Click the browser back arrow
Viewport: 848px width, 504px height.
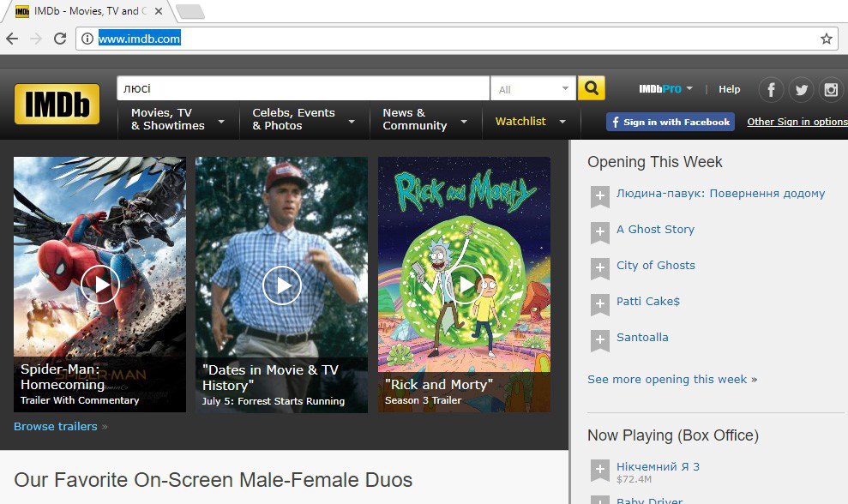[12, 39]
